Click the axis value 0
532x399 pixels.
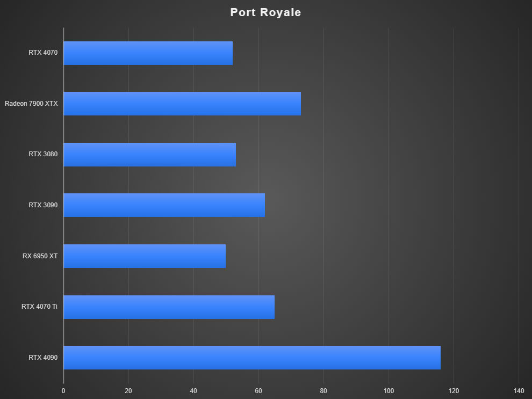click(x=63, y=391)
